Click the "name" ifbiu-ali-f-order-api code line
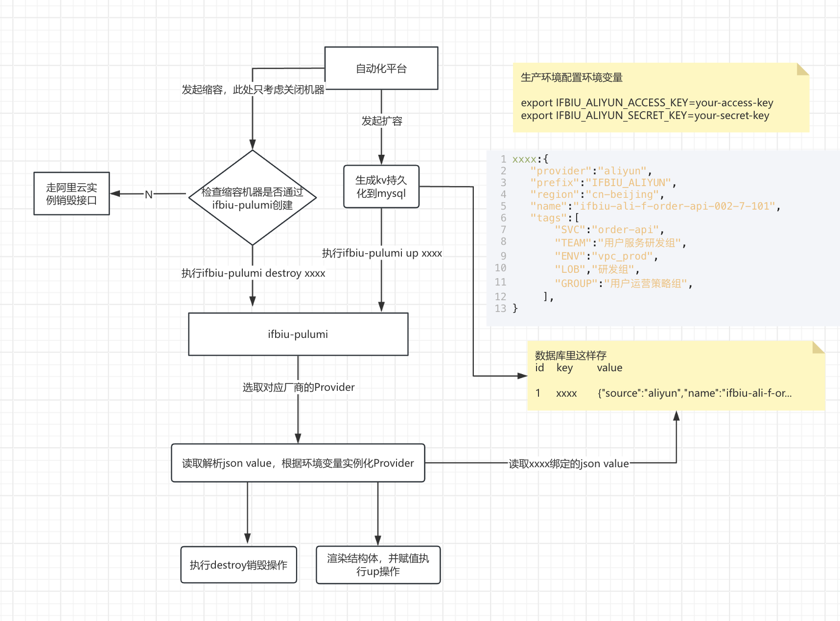840x621 pixels. 655,206
